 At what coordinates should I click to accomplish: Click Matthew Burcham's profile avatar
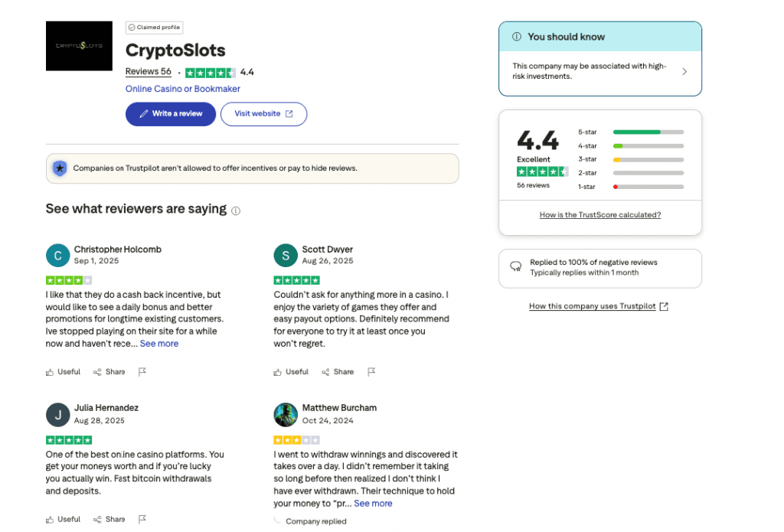click(286, 415)
